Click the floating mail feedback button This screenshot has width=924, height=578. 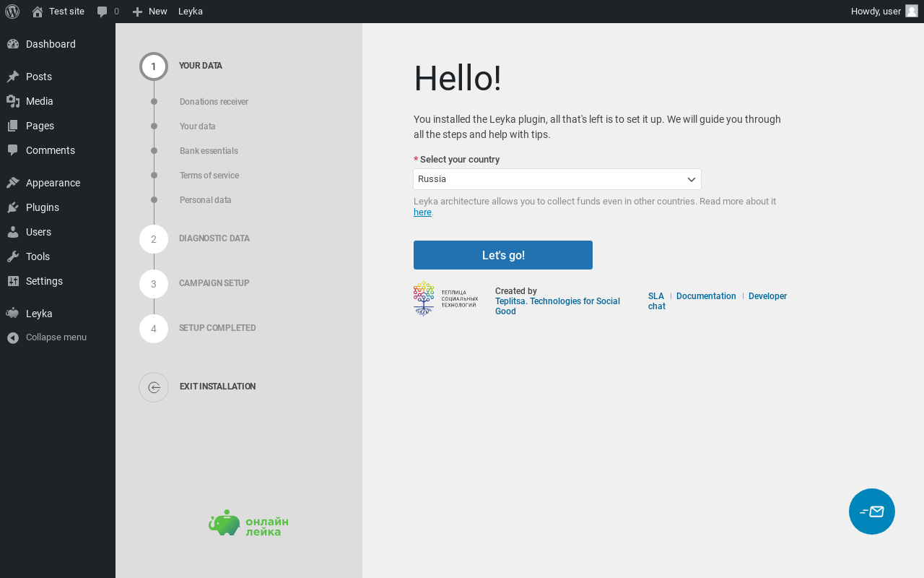click(x=872, y=512)
